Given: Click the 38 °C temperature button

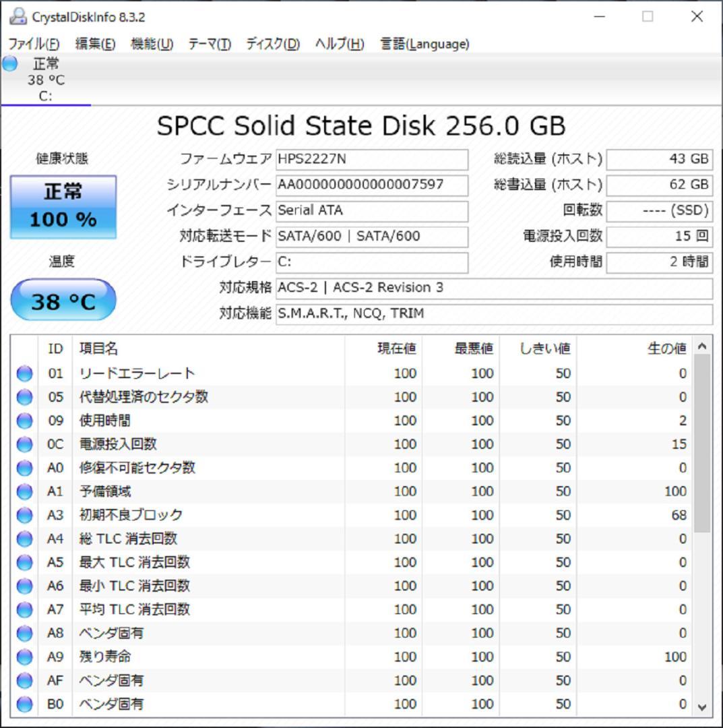Looking at the screenshot, I should click(63, 299).
